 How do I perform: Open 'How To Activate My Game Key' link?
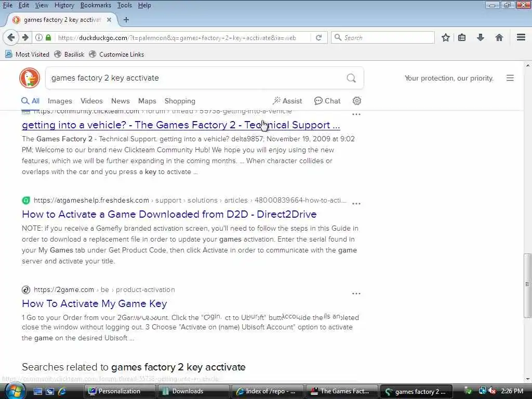95,303
